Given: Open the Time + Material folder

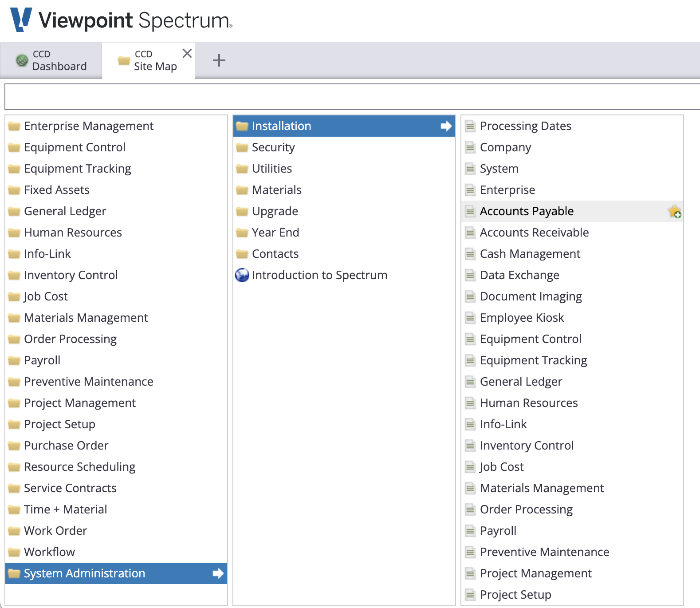Looking at the screenshot, I should point(116,509).
